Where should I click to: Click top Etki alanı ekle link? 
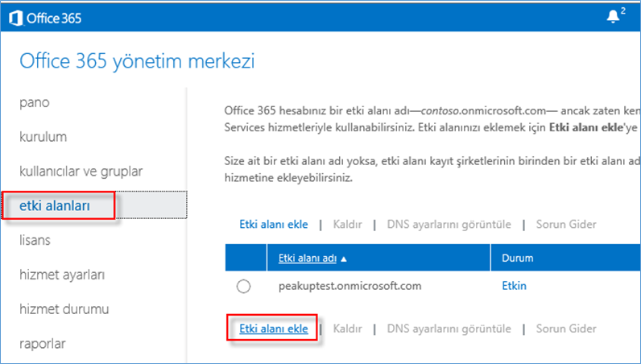[274, 224]
